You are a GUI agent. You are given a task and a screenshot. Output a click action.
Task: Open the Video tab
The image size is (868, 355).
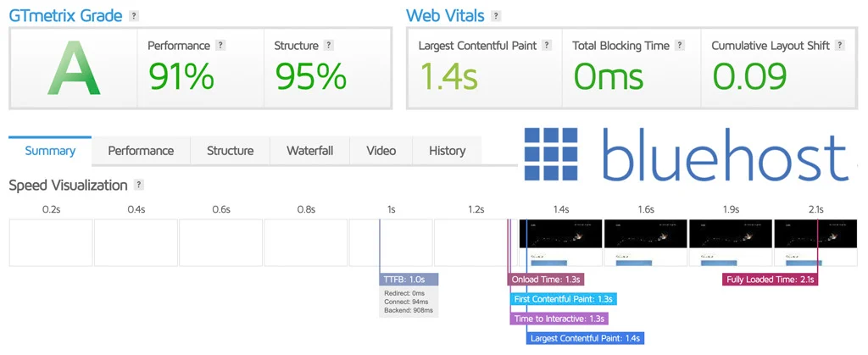pyautogui.click(x=381, y=151)
